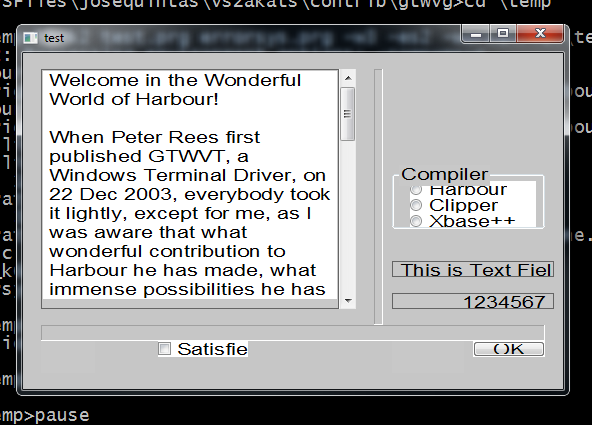Click the scrollbar down arrow
The height and width of the screenshot is (425, 592).
point(348,301)
